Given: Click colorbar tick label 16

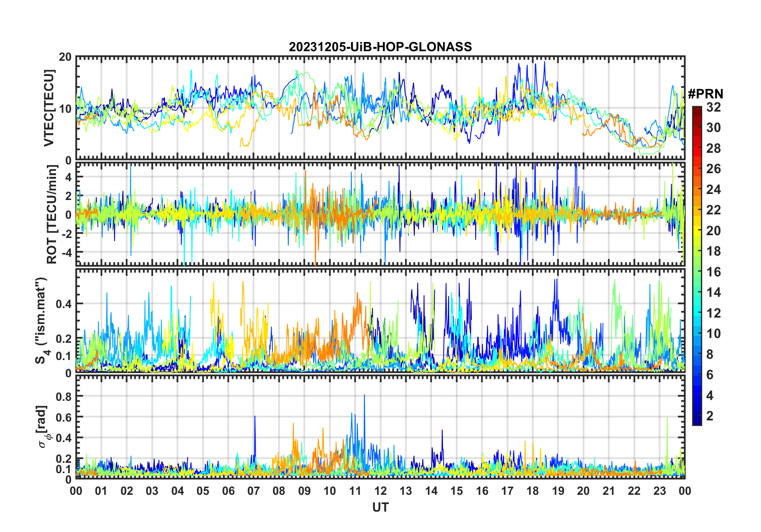Looking at the screenshot, I should click(x=713, y=272).
